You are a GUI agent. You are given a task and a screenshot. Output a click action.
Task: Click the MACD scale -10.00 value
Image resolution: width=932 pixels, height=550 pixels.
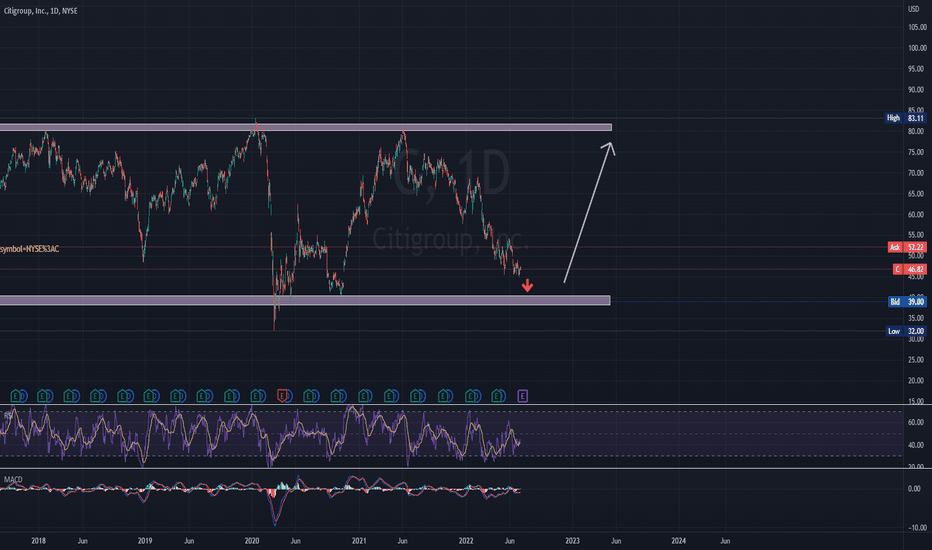(916, 528)
